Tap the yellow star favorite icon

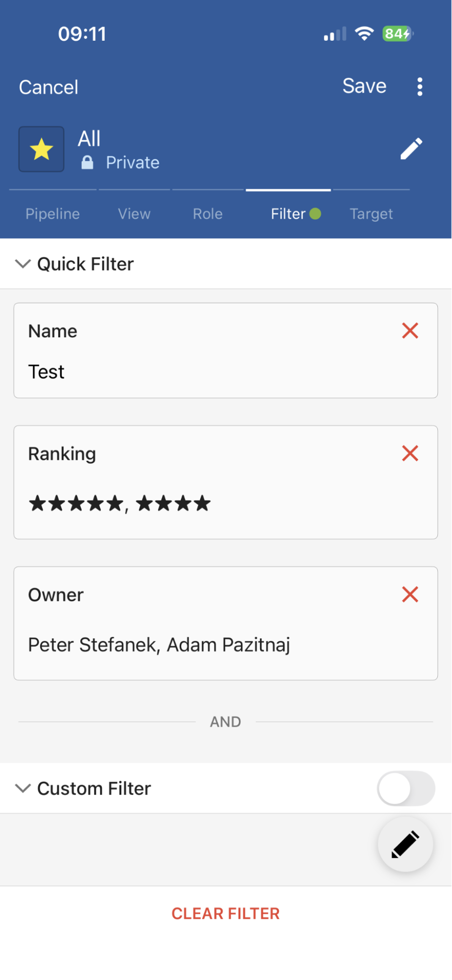pos(42,149)
